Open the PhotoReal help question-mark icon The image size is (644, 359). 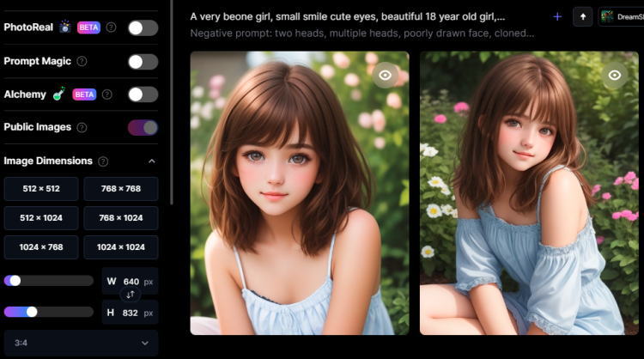(111, 27)
